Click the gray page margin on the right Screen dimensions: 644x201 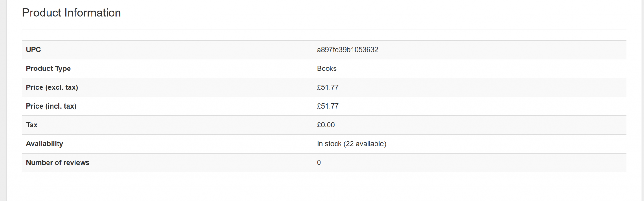point(643,101)
